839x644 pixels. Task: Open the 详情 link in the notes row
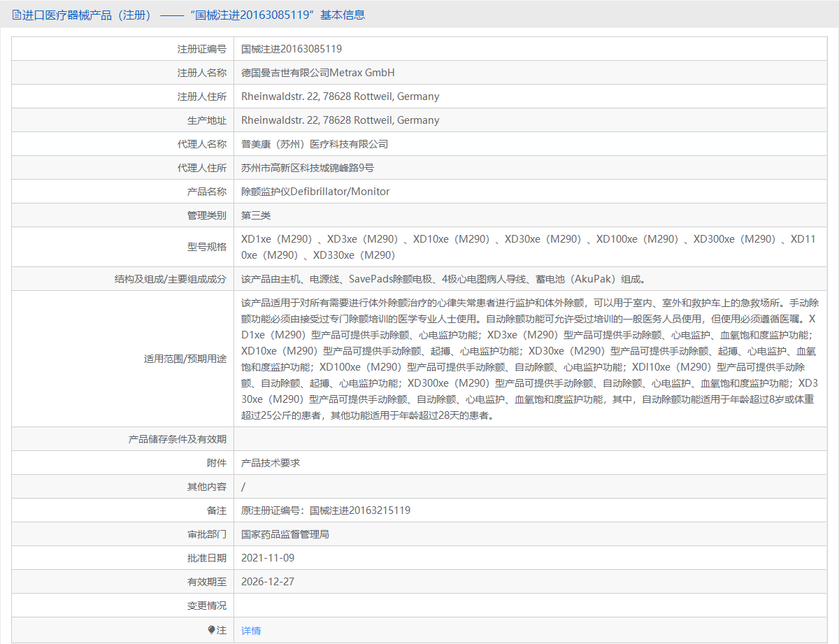point(251,631)
